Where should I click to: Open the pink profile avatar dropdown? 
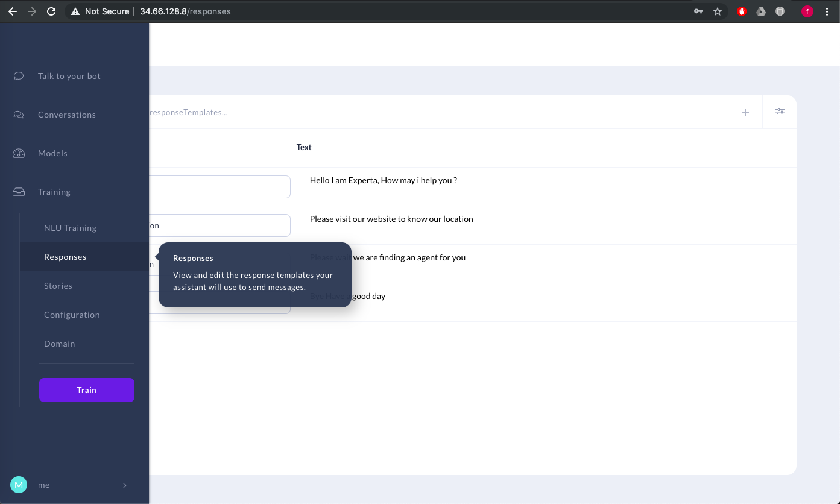(807, 11)
